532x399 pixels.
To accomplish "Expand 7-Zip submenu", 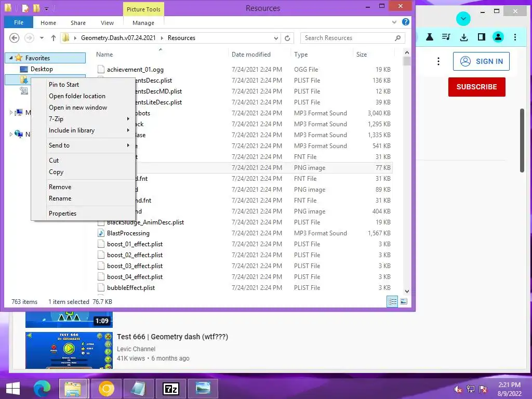I will tap(128, 119).
